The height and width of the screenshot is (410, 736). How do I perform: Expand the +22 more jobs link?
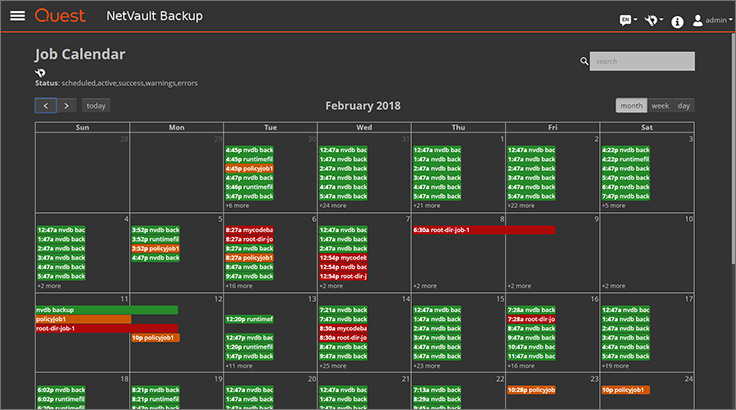pyautogui.click(x=521, y=206)
